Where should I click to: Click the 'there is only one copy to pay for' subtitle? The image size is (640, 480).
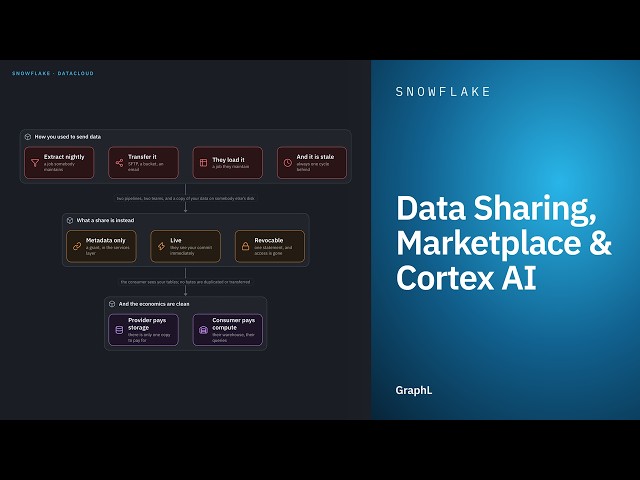point(149,337)
